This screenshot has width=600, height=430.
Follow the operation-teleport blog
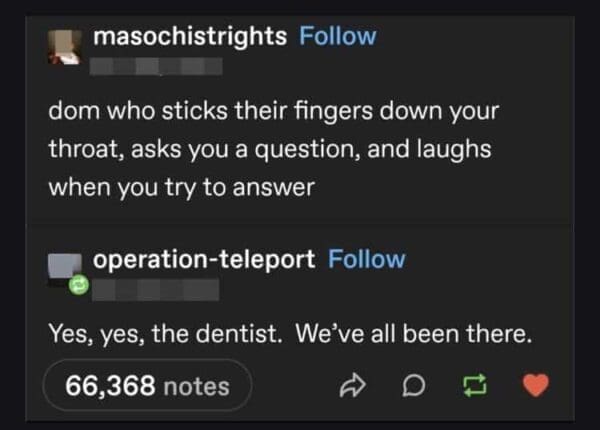(x=367, y=259)
